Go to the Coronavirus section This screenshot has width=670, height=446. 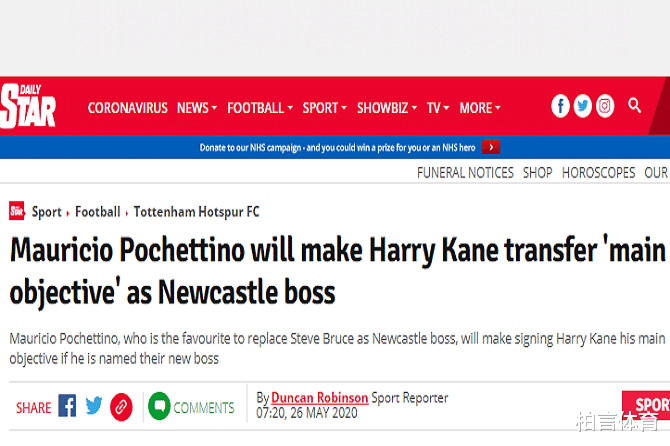click(127, 108)
